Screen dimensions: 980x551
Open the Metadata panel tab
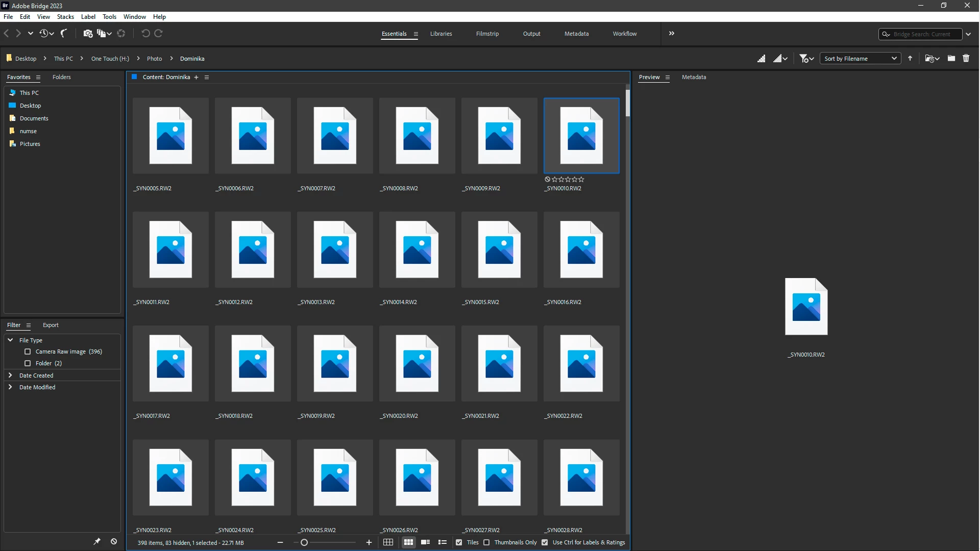tap(694, 77)
